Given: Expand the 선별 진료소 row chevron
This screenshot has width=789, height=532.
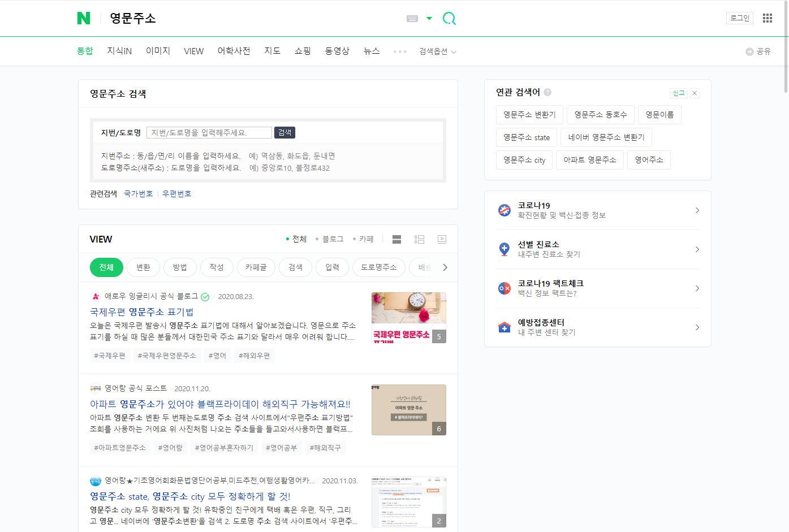Looking at the screenshot, I should 697,249.
